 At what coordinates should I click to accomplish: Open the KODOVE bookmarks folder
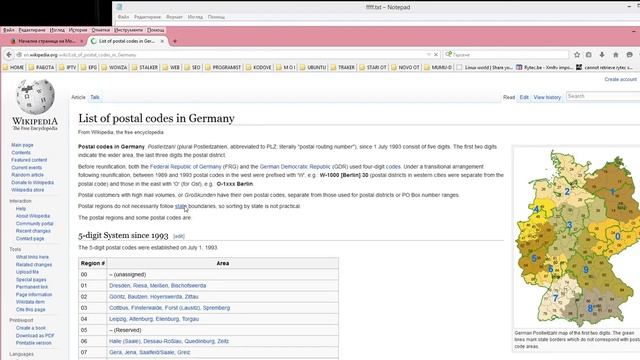click(x=258, y=67)
